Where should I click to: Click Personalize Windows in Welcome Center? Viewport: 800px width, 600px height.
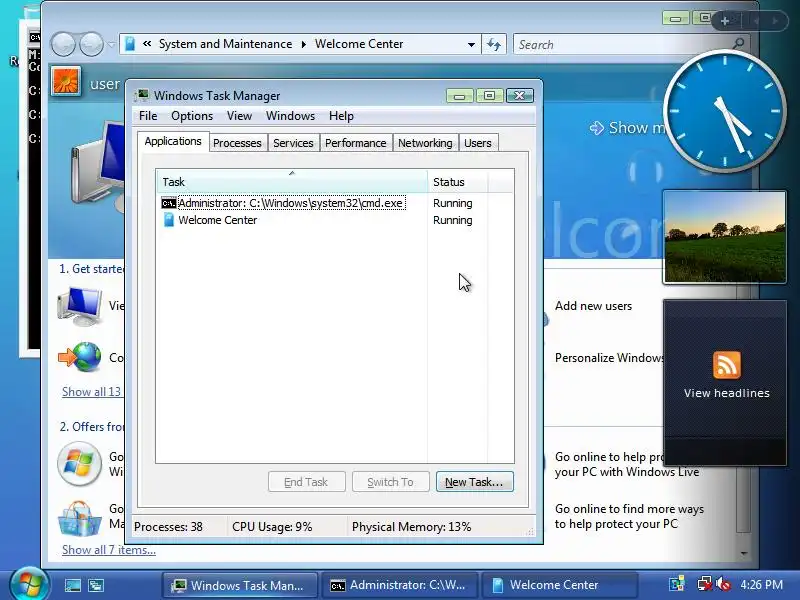tap(609, 358)
